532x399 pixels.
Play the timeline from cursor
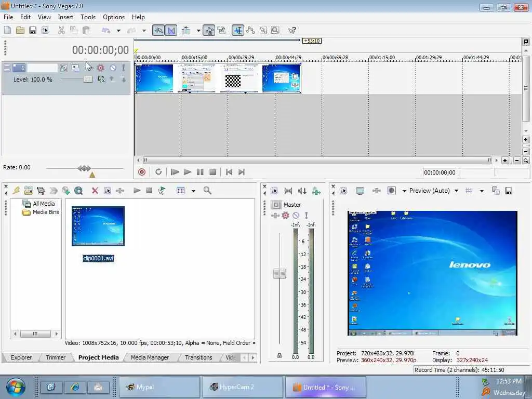coord(188,172)
